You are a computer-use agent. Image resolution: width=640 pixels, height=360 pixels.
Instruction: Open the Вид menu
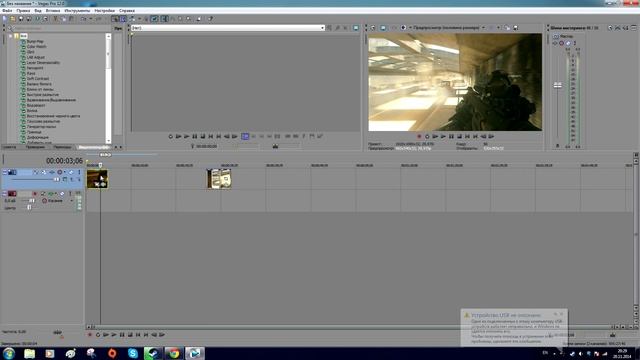point(38,11)
